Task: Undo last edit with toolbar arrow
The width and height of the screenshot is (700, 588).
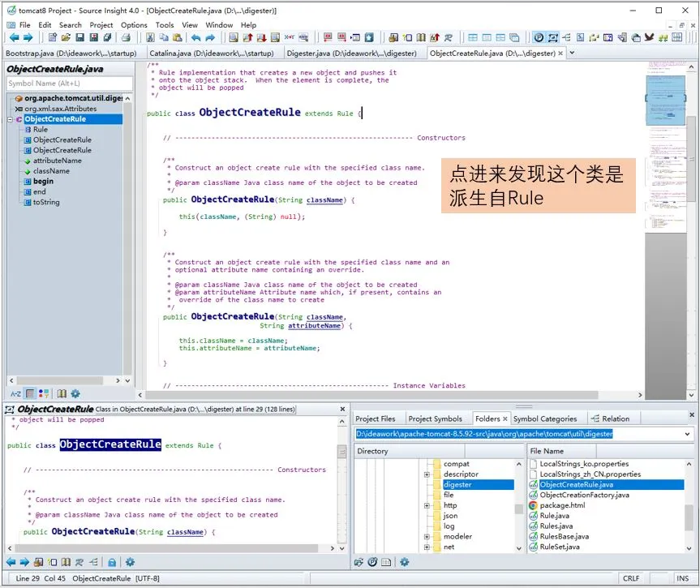Action: [195, 38]
